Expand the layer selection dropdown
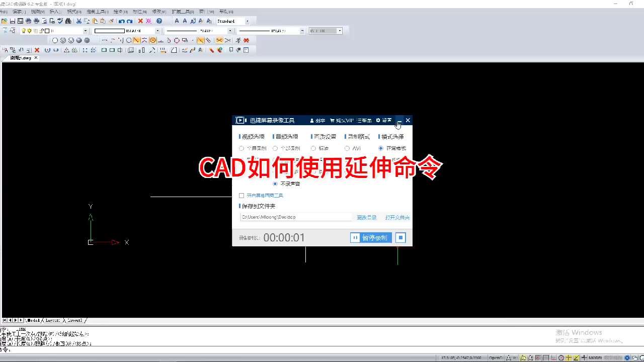Screen dimensions: 644x362 [x=85, y=31]
